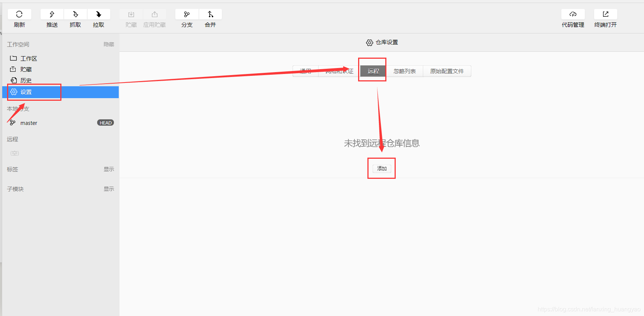Select the 远程 settings tab
644x316 pixels.
click(373, 71)
